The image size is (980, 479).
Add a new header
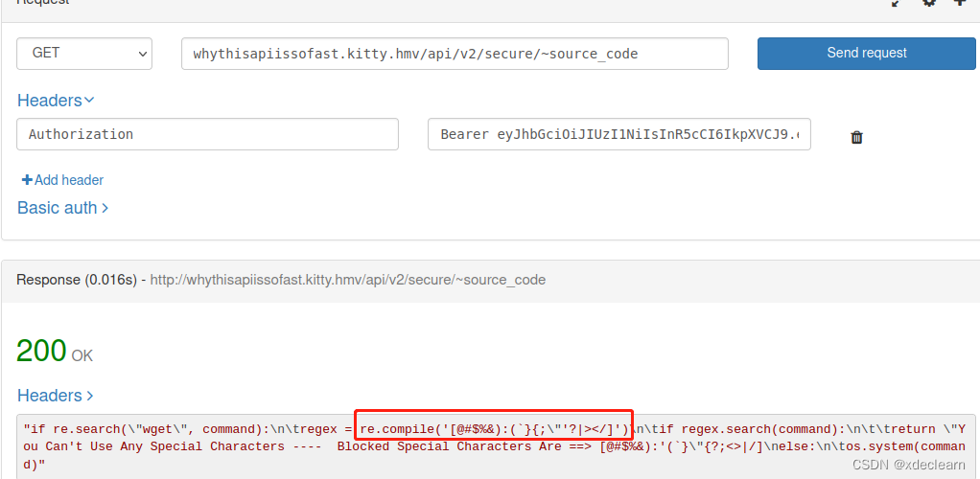[x=62, y=180]
